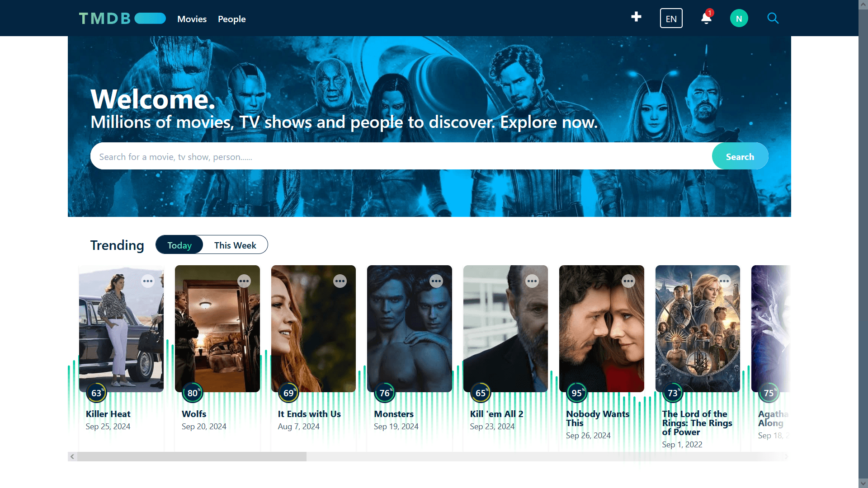Screen dimensions: 868x488
Task: Expand options on Kill 'em All 2 poster
Action: pyautogui.click(x=532, y=281)
